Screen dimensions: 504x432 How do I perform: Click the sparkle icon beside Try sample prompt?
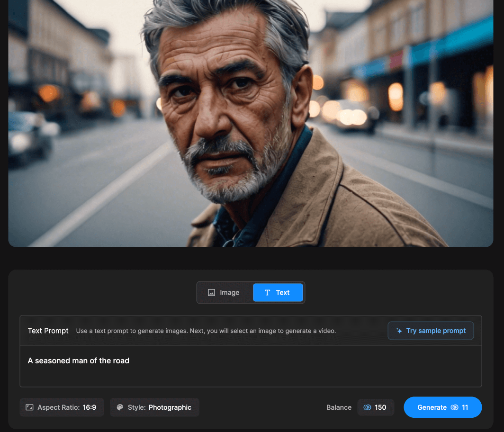[x=399, y=331]
